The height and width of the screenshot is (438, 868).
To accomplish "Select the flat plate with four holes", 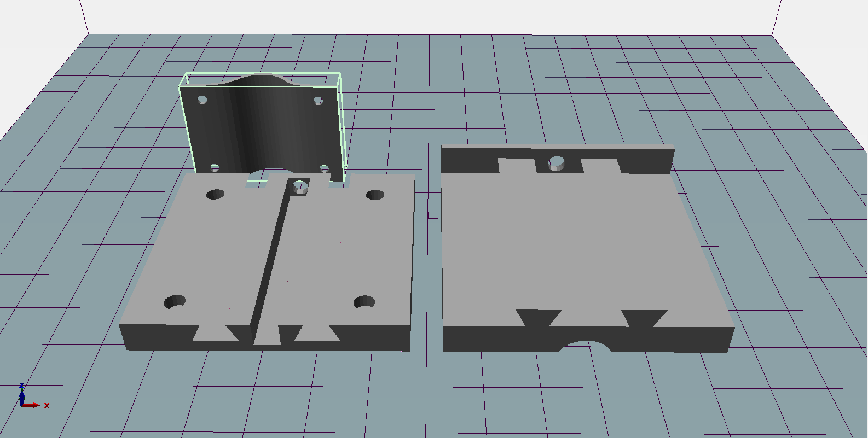I will pos(268,261).
